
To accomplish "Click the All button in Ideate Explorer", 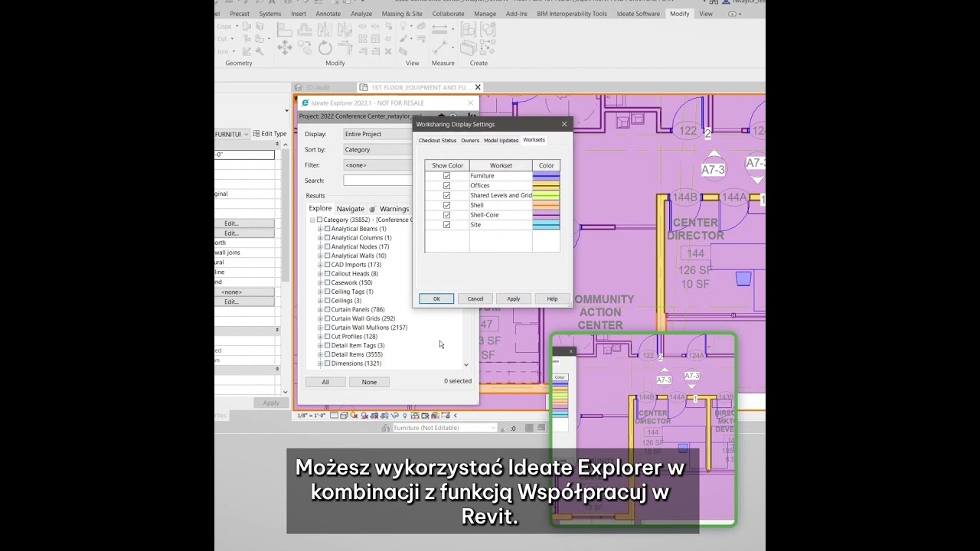I will tap(325, 382).
